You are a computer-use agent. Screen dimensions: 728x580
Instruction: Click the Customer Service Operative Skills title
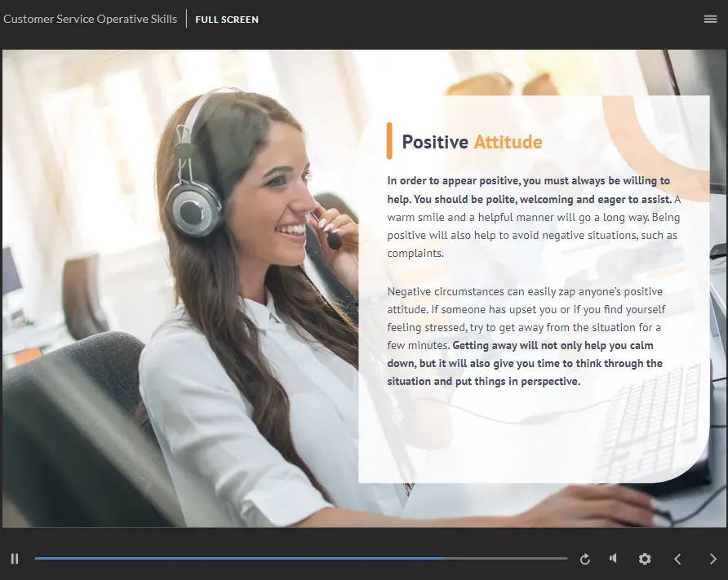click(90, 19)
